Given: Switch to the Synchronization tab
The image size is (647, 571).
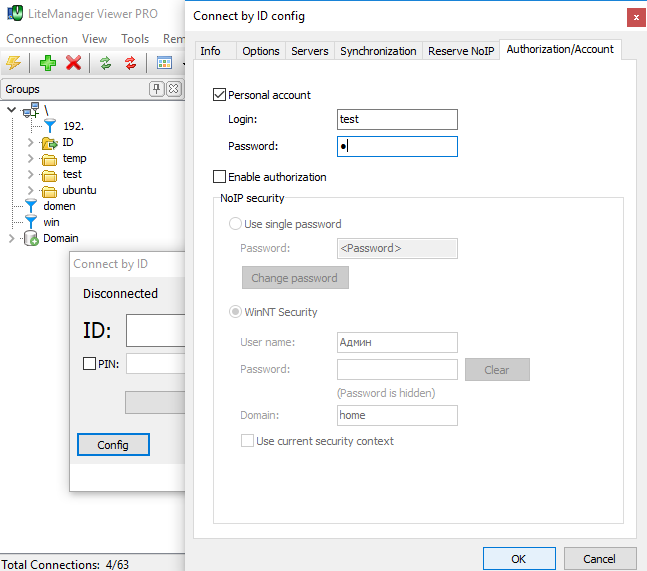Looking at the screenshot, I should (x=378, y=51).
